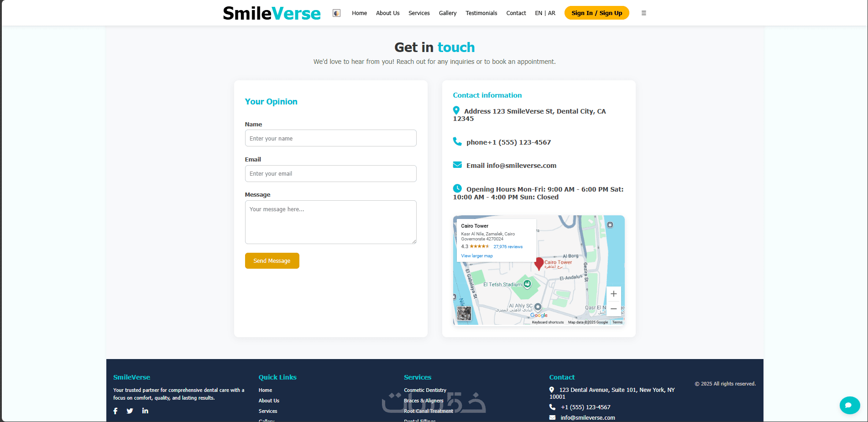The height and width of the screenshot is (422, 868).
Task: Open SmileVerse LinkedIn page icon
Action: tap(145, 411)
